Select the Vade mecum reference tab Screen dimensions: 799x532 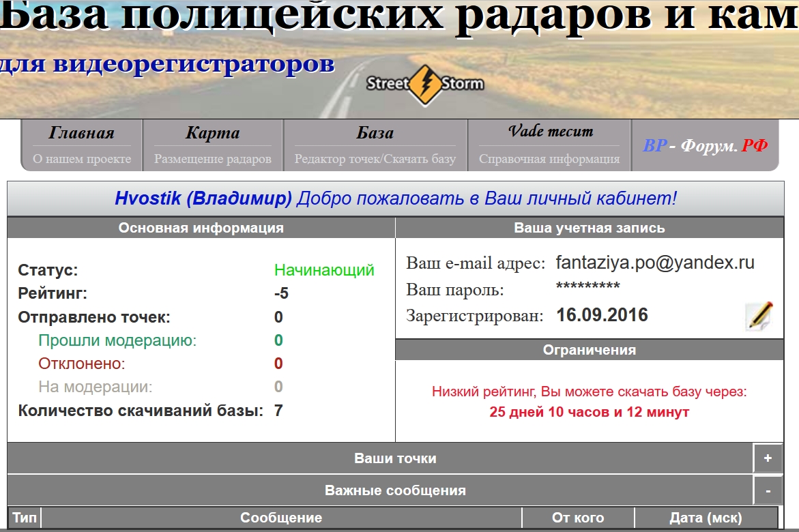549,145
